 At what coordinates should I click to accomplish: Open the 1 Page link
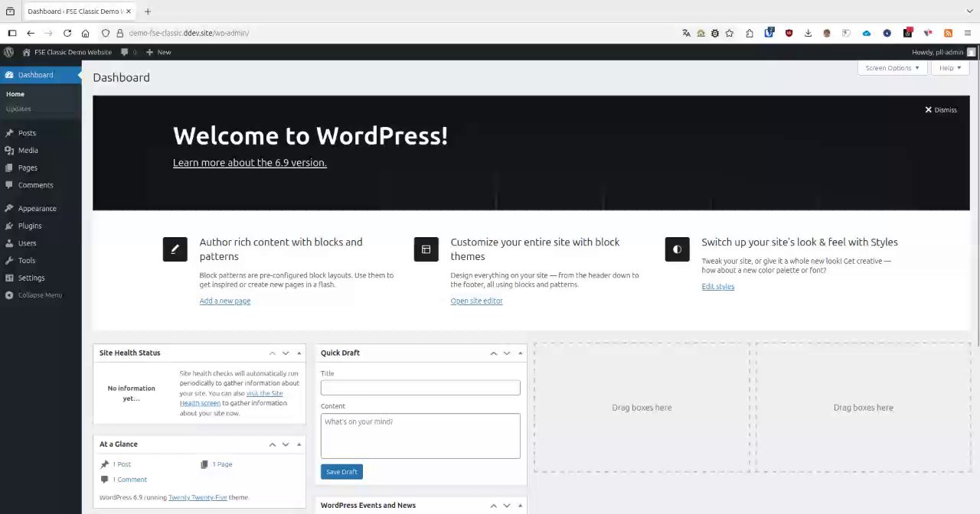pyautogui.click(x=222, y=464)
